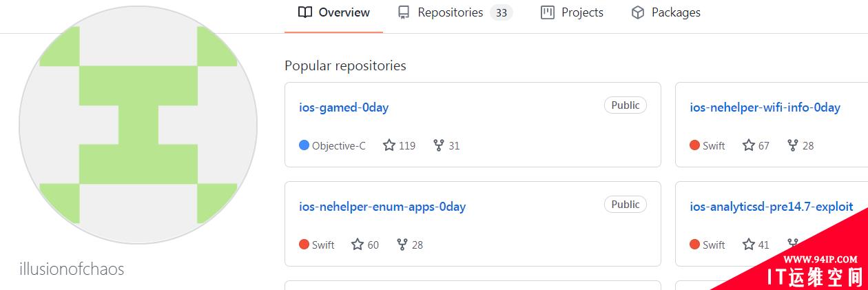Open the Projects tab
The height and width of the screenshot is (290, 868).
pyautogui.click(x=572, y=12)
